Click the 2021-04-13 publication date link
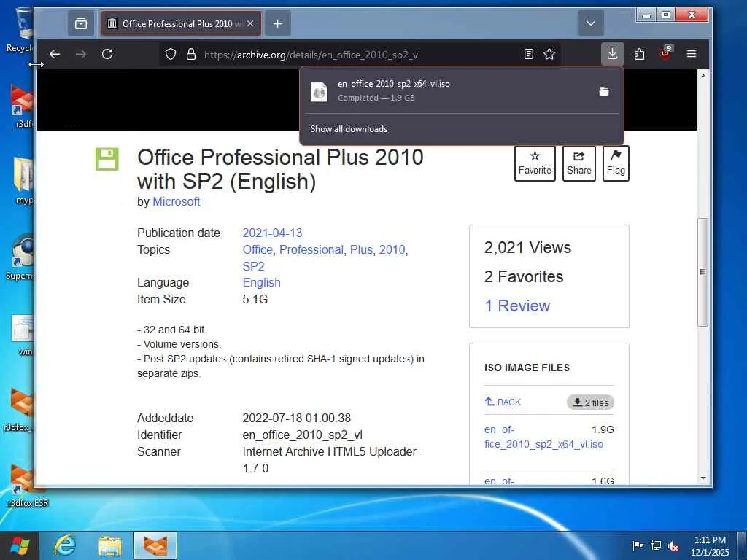747x560 pixels. (272, 233)
